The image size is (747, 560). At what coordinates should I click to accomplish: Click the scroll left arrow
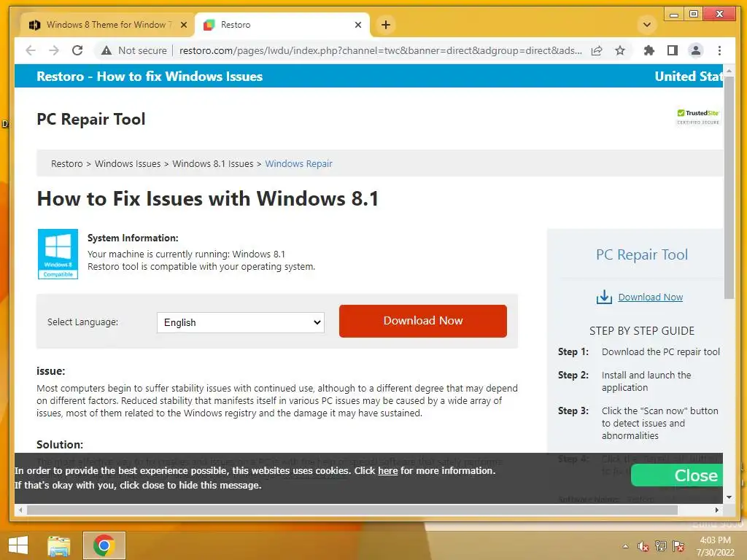pos(20,510)
